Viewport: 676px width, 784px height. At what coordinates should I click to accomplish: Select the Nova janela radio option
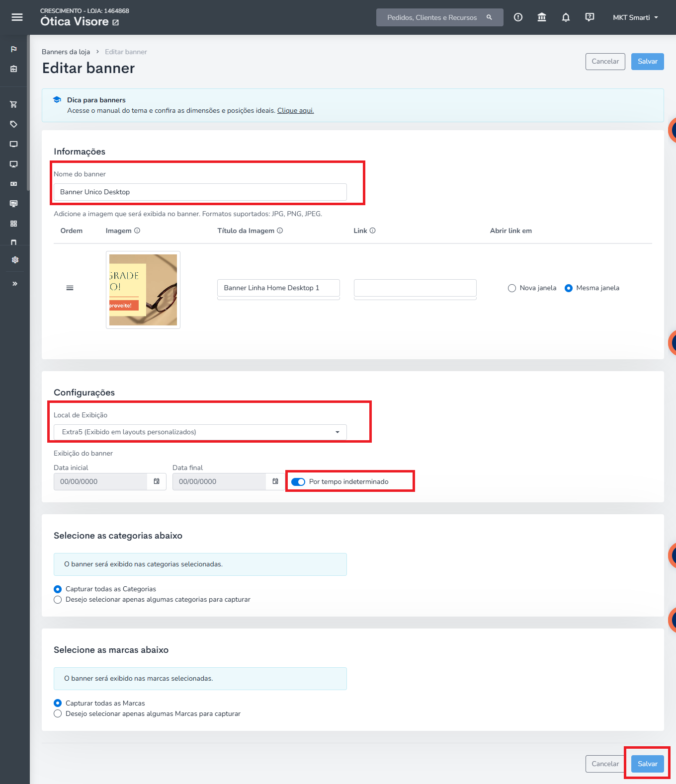(x=512, y=288)
